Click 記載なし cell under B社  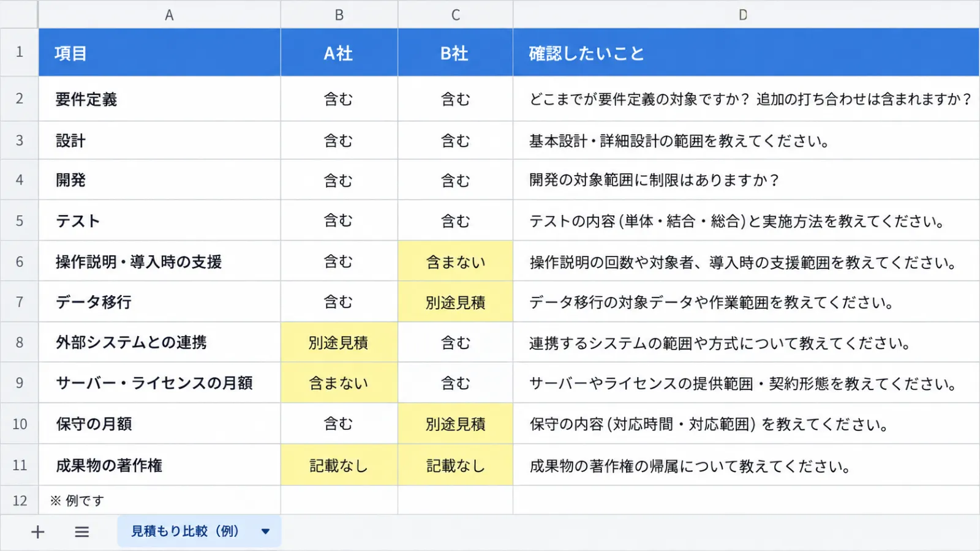(456, 465)
